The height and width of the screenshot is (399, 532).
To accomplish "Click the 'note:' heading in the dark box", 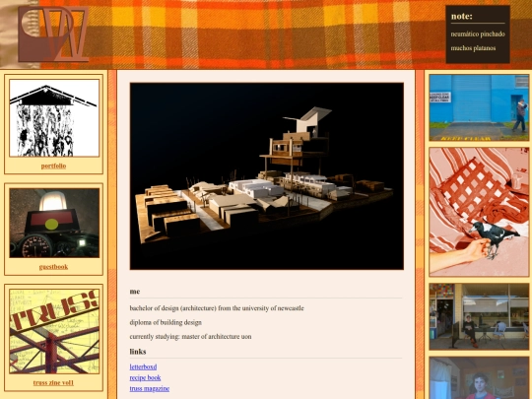I will (462, 17).
